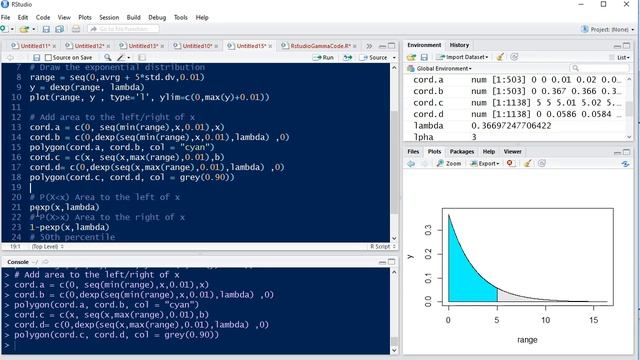Open the Source button dropdown arrow
This screenshot has width=640, height=360.
pos(394,58)
